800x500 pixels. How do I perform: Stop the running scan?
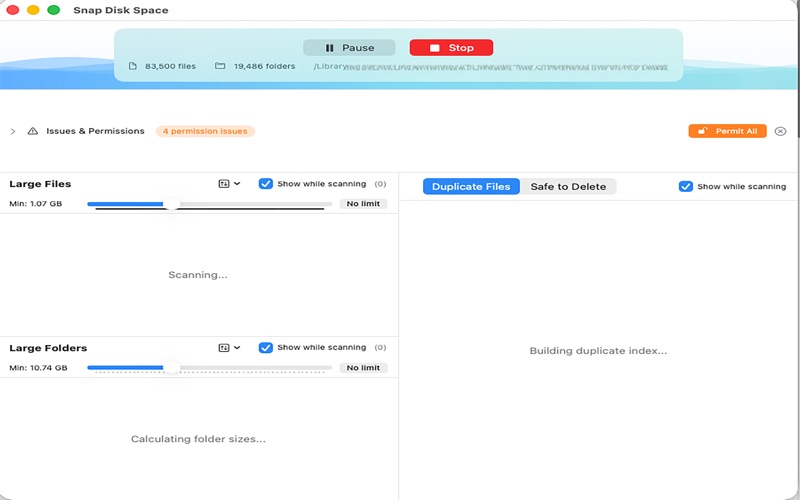click(x=451, y=47)
